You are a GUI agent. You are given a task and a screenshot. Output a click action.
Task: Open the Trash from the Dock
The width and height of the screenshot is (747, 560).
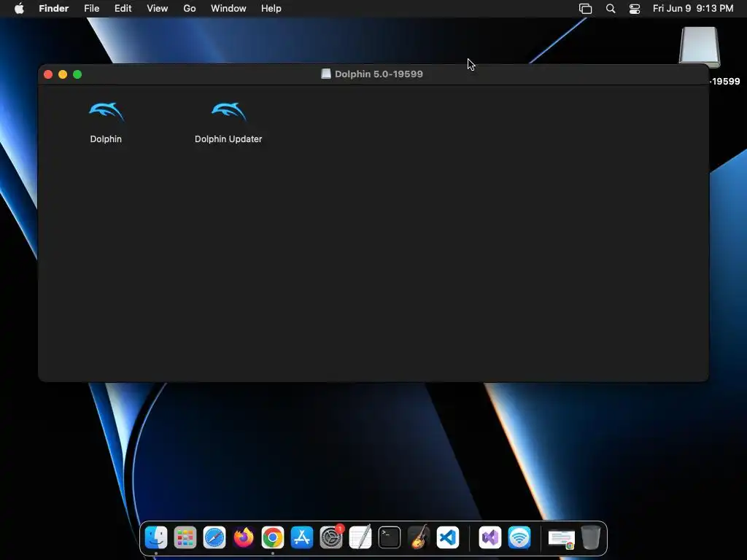coord(591,537)
